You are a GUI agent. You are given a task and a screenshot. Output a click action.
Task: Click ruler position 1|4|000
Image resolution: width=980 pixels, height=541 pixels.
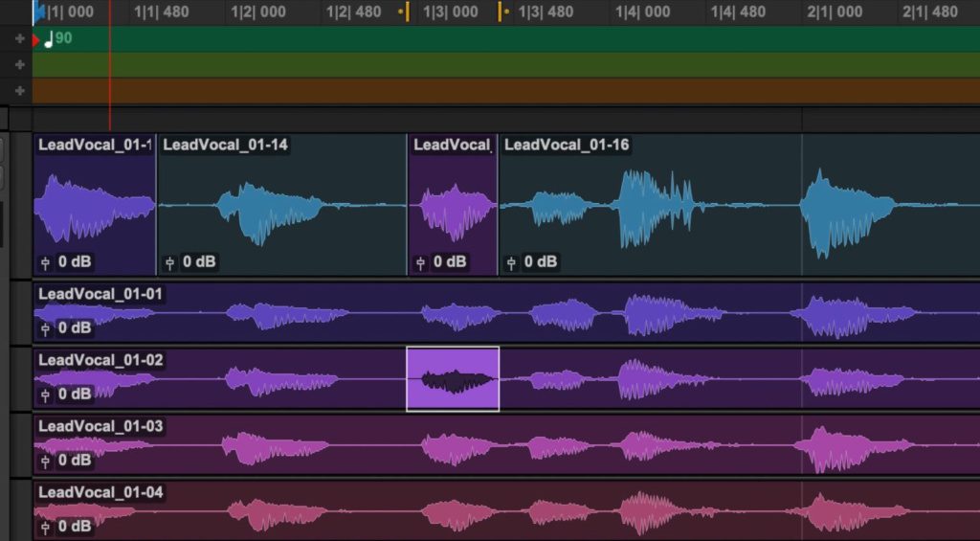pyautogui.click(x=642, y=11)
